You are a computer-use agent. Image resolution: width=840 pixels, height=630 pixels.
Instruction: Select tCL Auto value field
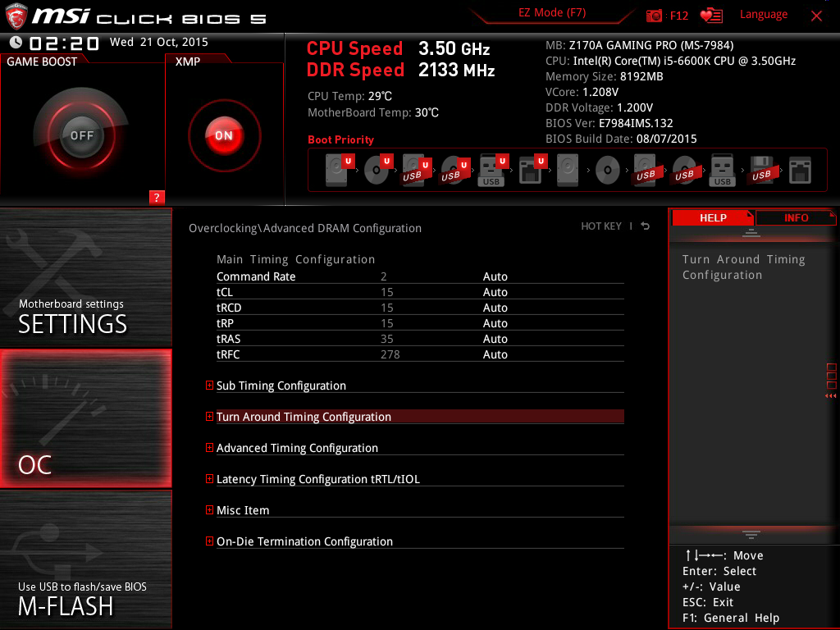[x=495, y=292]
